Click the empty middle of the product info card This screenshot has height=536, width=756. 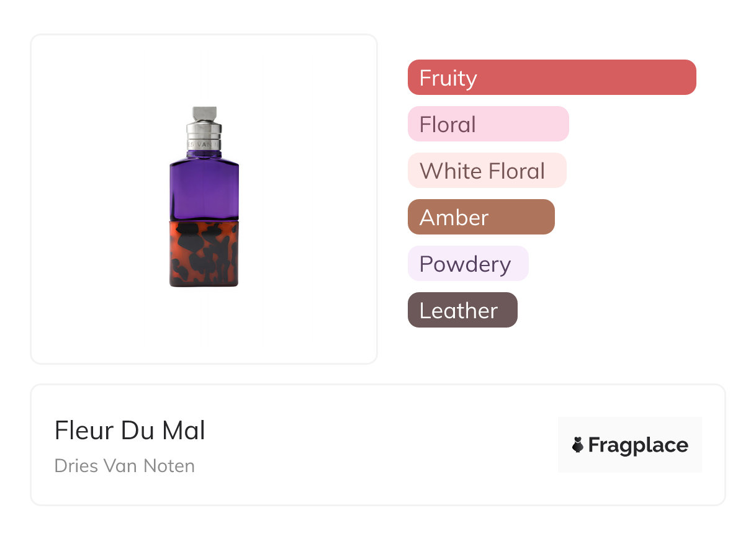[x=372, y=445]
